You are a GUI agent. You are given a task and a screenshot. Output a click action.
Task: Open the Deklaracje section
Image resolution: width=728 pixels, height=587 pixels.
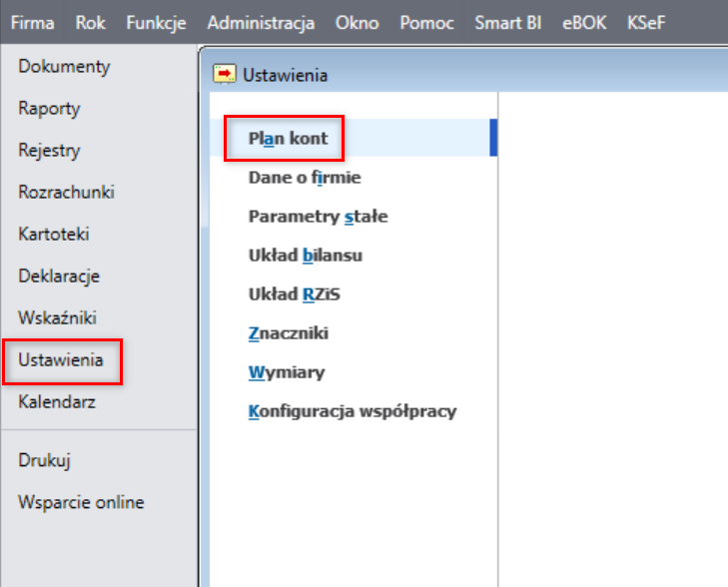59,277
